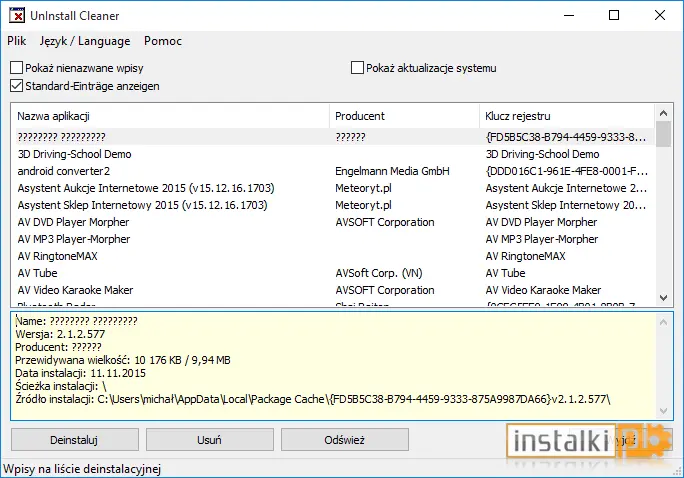Viewport: 684px width, 478px height.
Task: Select AV Tube in name column
Action: pos(38,273)
